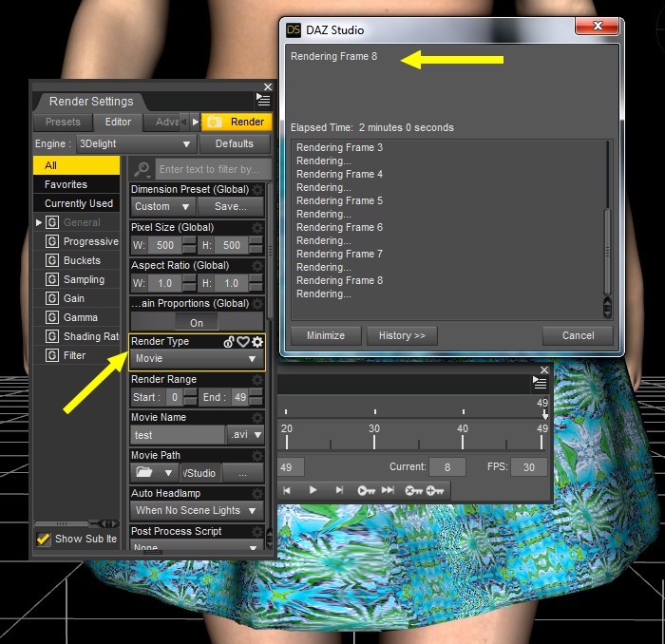This screenshot has width=665, height=644.
Task: Click the Render Range End value
Action: (240, 398)
